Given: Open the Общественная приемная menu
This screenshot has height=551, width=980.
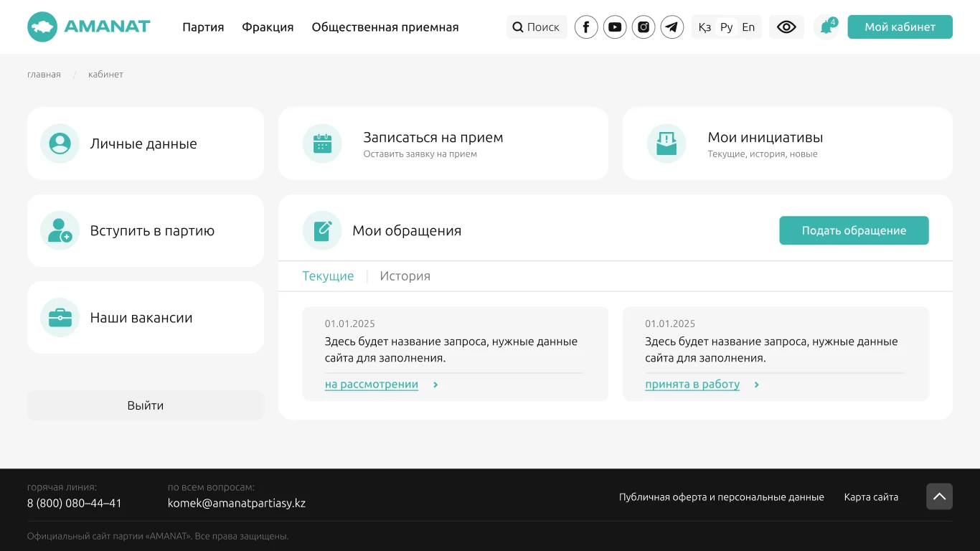Looking at the screenshot, I should 385,27.
